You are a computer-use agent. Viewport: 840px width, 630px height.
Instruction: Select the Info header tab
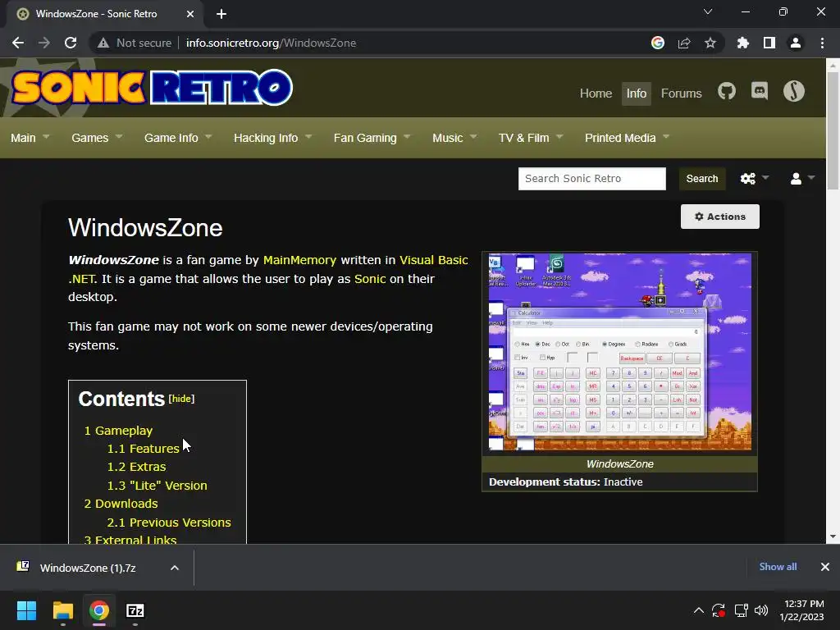(637, 94)
